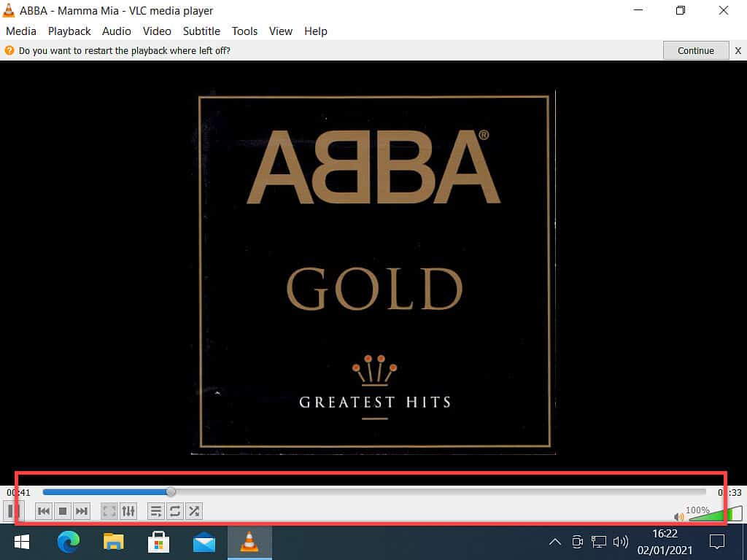The width and height of the screenshot is (747, 560).
Task: Enable shuffle random playback
Action: click(x=194, y=511)
